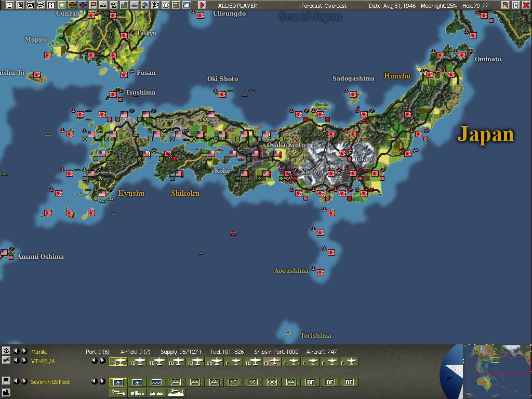532x399 pixels.
Task: Show more squadrons with the aircraft row's right arrow
Action: [102, 361]
